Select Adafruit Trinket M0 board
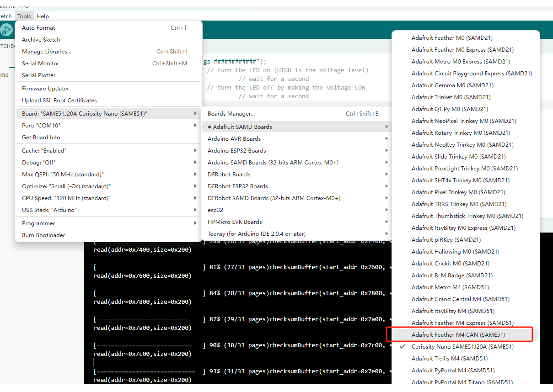Image resolution: width=553 pixels, height=392 pixels. [x=466, y=97]
